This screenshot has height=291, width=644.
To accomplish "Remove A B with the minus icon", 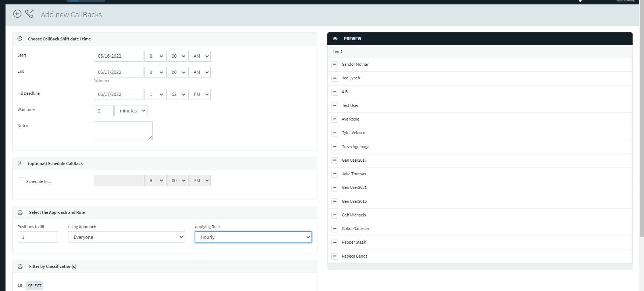I will click(x=335, y=92).
